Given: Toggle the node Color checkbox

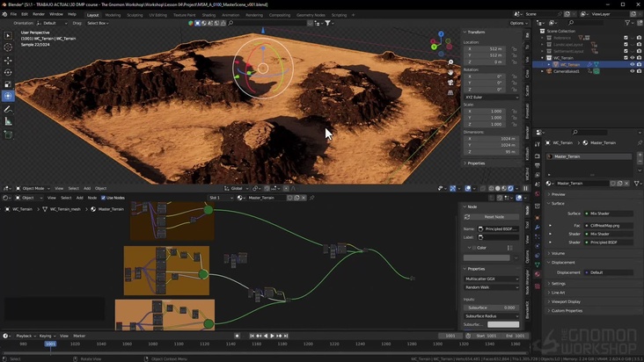Looking at the screenshot, I should tap(475, 248).
